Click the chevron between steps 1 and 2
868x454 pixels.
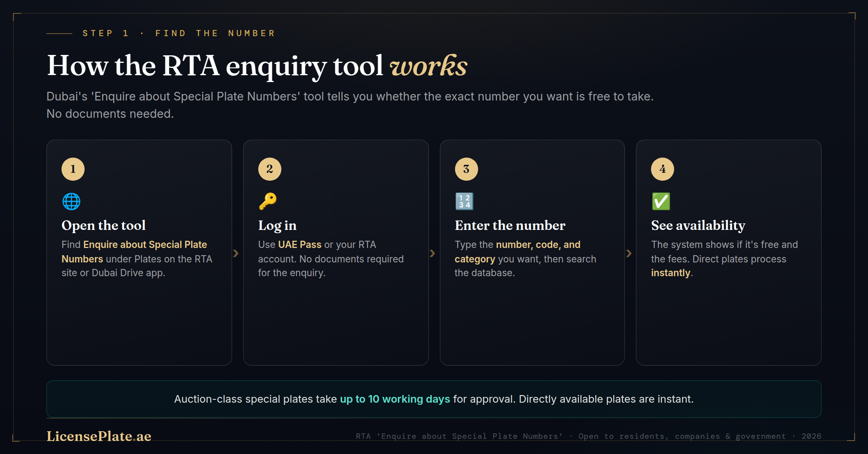[x=236, y=253]
